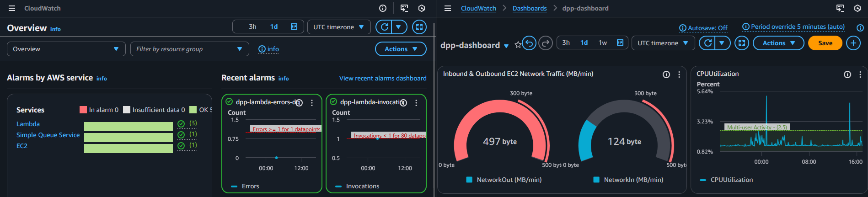The width and height of the screenshot is (868, 197).
Task: Select 3h time range in Overview window
Action: [252, 27]
